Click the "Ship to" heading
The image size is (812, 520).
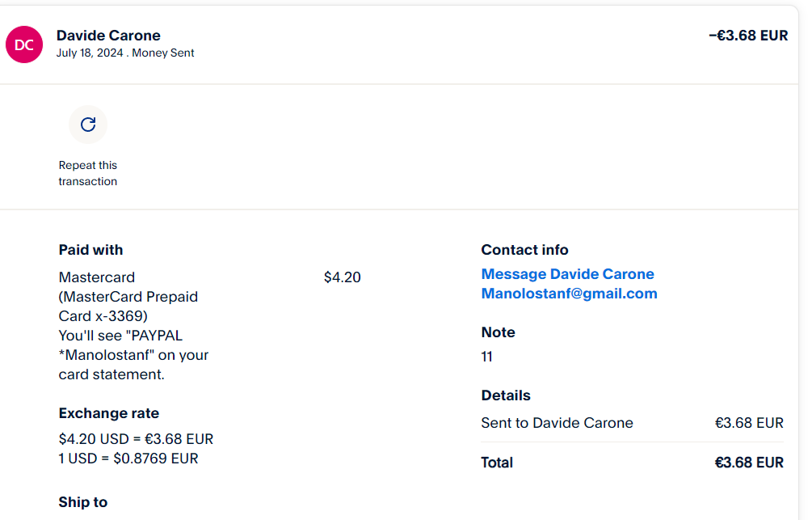tap(82, 502)
